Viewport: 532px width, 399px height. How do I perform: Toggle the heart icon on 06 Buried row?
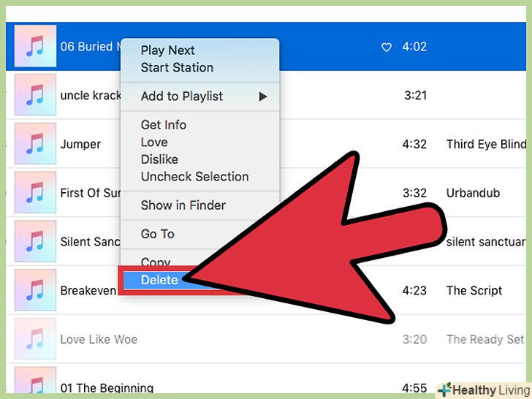point(387,47)
